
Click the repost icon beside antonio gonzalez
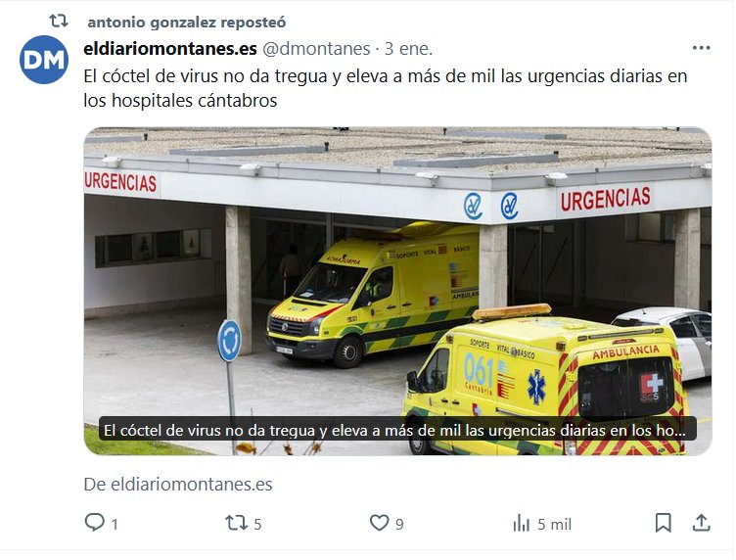point(59,22)
